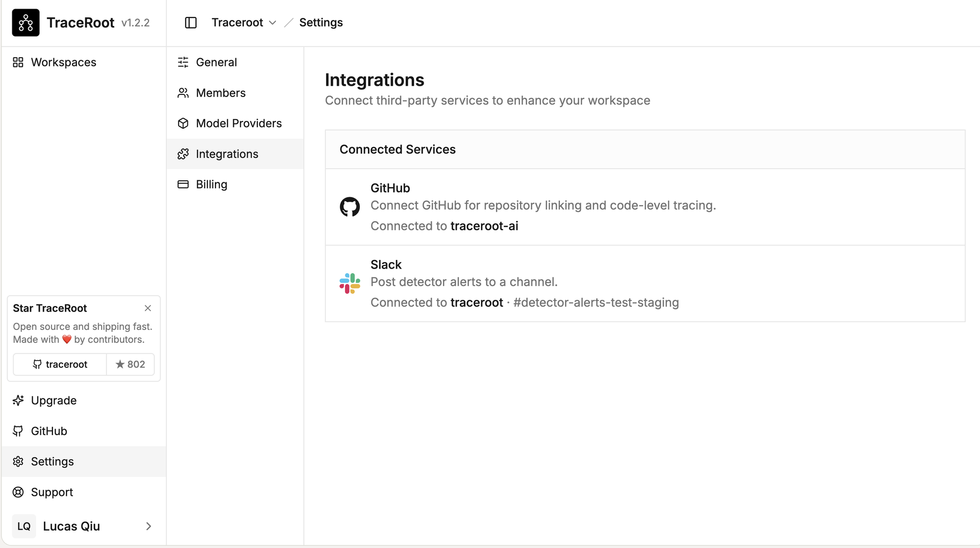Select Settings in the left sidebar
Viewport: 980px width, 548px height.
point(84,462)
